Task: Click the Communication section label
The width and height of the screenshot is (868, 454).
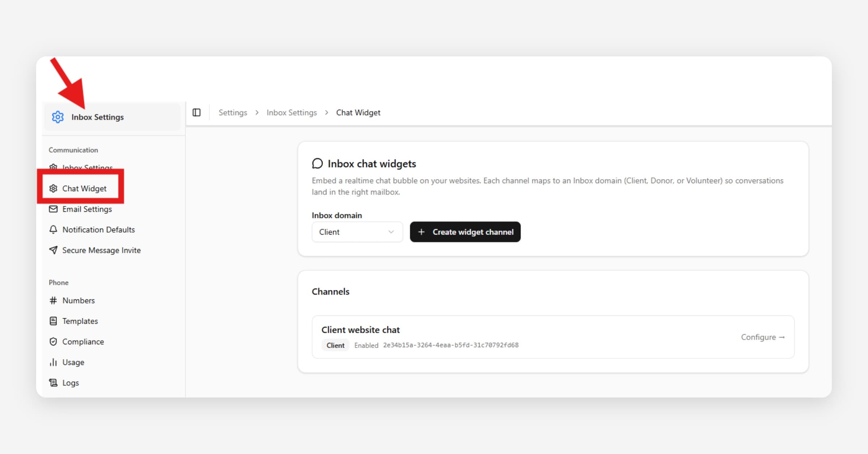Action: [x=73, y=150]
